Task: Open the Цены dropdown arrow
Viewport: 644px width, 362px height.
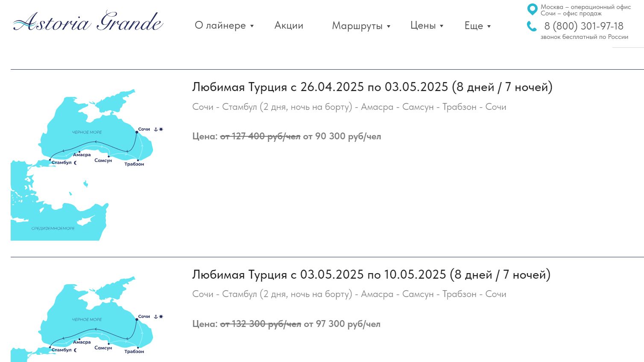Action: (x=442, y=26)
